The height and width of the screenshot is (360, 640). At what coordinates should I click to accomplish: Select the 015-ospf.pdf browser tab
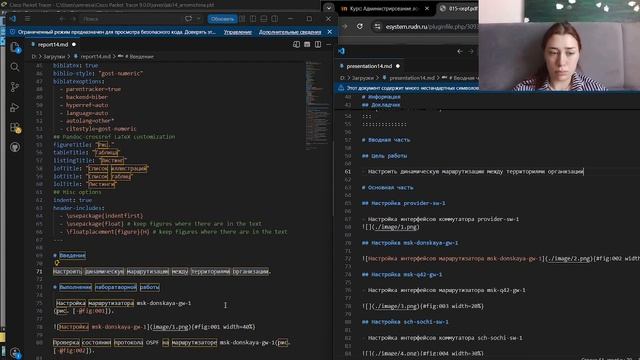(x=458, y=9)
